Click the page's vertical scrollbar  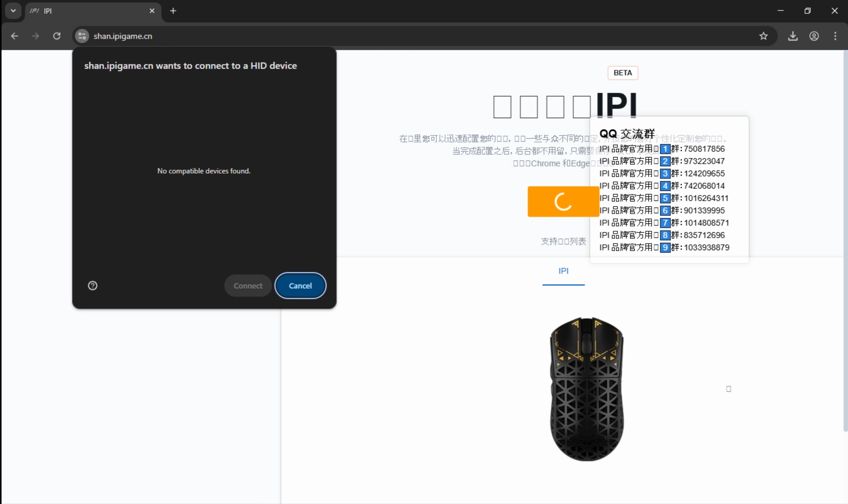point(845,238)
